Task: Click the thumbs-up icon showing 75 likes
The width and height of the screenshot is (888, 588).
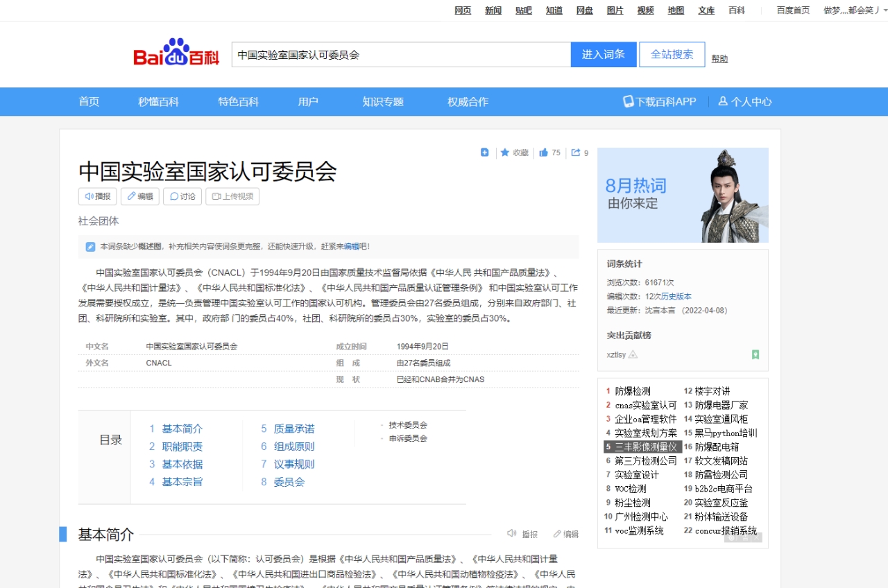Action: pyautogui.click(x=543, y=153)
